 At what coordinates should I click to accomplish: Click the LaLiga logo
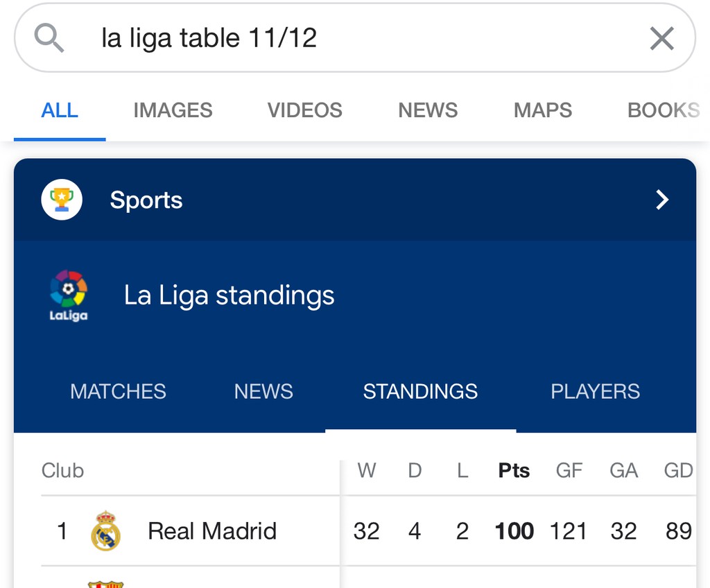point(69,295)
